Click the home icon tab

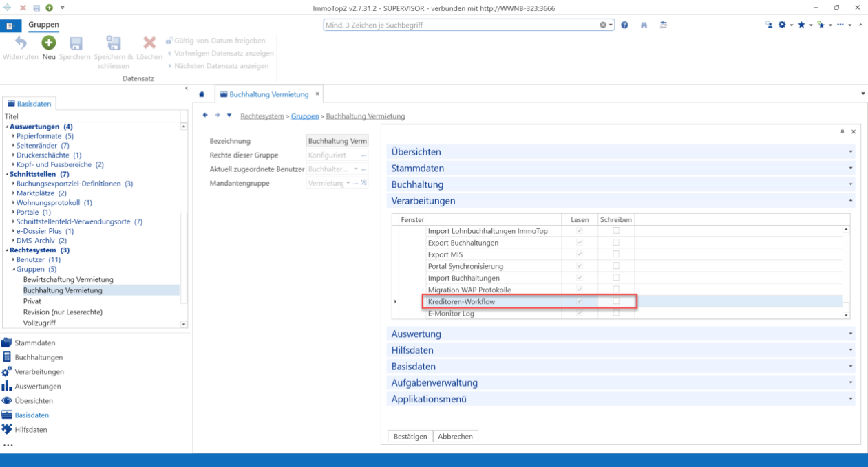pos(202,94)
